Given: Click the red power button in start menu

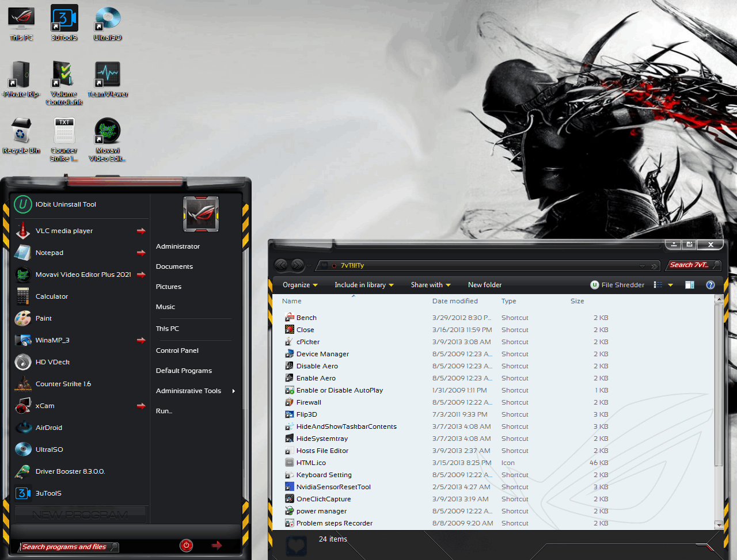Looking at the screenshot, I should pos(186,546).
